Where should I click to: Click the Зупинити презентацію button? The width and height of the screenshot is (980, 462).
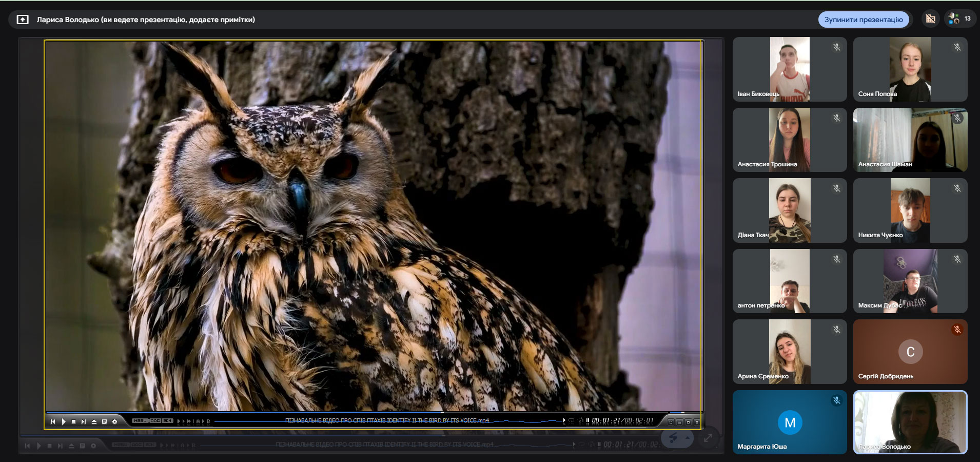[x=864, y=20]
